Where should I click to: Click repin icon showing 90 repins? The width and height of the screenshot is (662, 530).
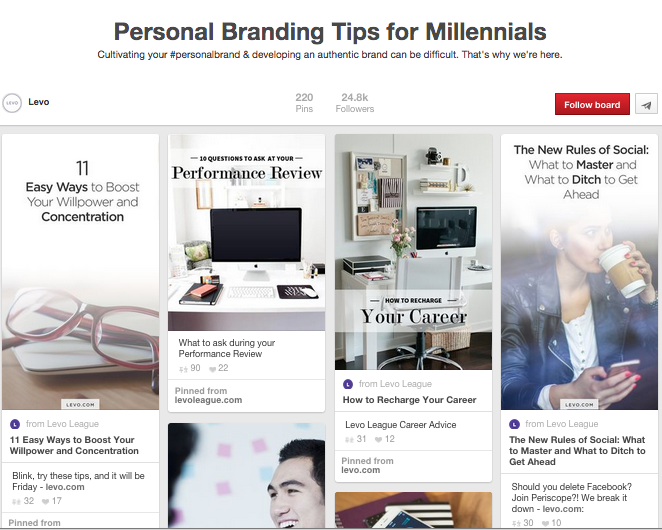(x=183, y=369)
